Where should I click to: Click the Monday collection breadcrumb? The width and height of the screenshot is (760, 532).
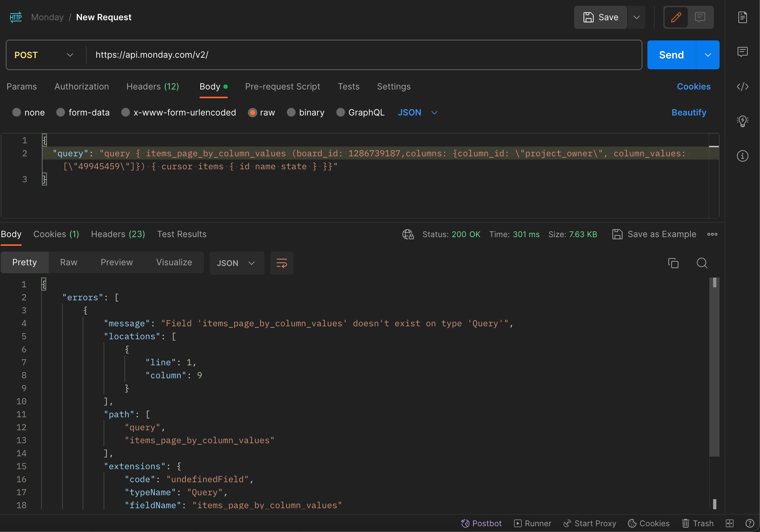47,17
